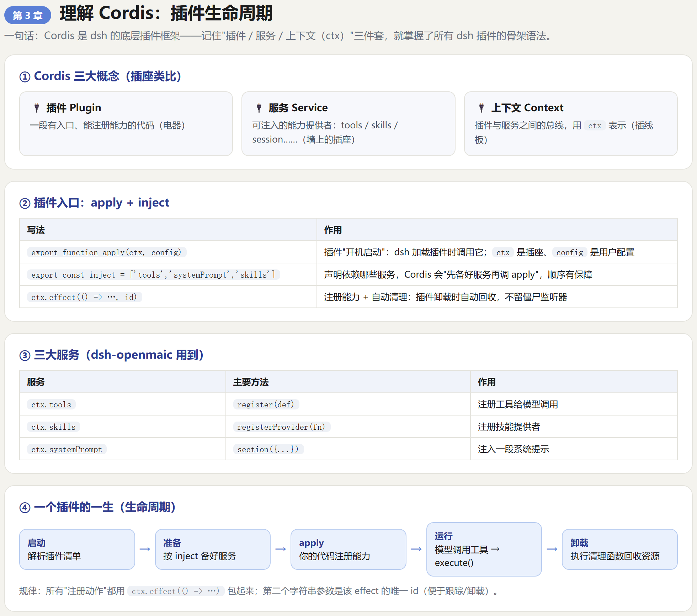
Task: Select code ctx.effect(() => …, id) in table
Action: tap(84, 297)
